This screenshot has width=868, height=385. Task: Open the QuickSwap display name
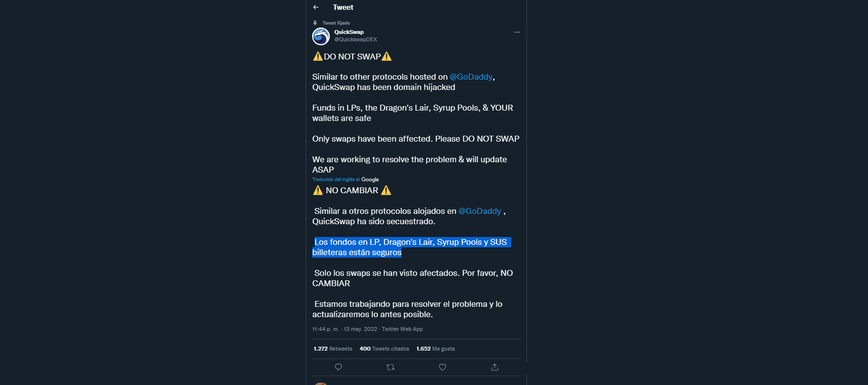[349, 32]
